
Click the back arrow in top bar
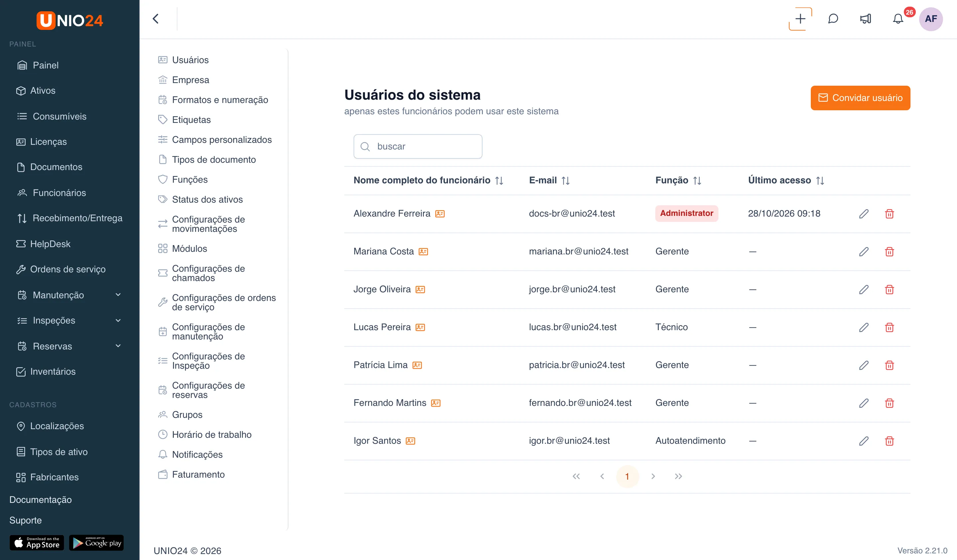coord(155,19)
